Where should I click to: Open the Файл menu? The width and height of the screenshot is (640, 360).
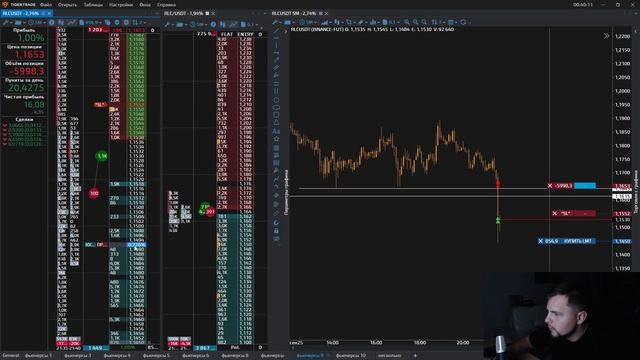tap(46, 5)
